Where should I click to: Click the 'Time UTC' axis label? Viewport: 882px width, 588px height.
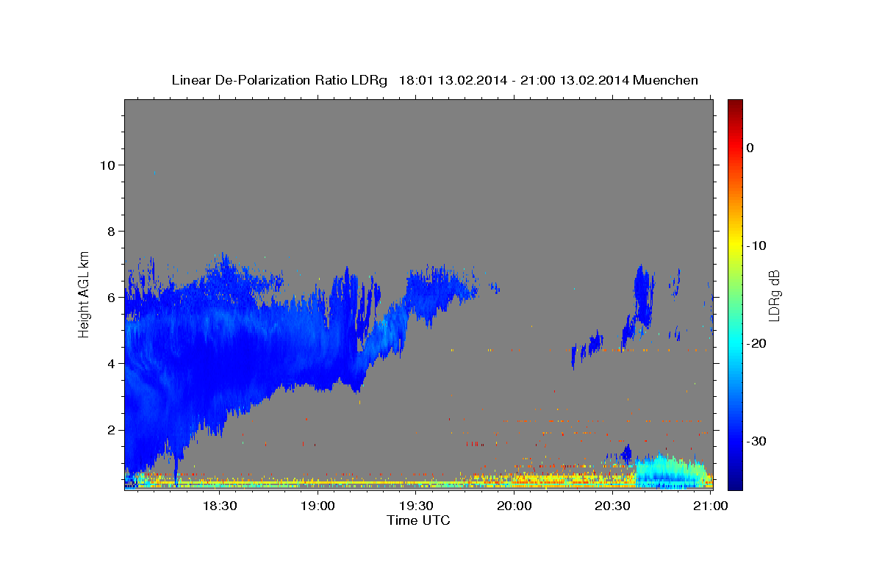click(x=418, y=520)
